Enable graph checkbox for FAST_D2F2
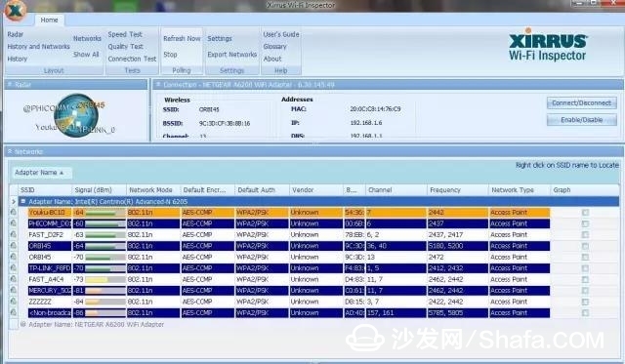625x364 pixels. [x=585, y=235]
